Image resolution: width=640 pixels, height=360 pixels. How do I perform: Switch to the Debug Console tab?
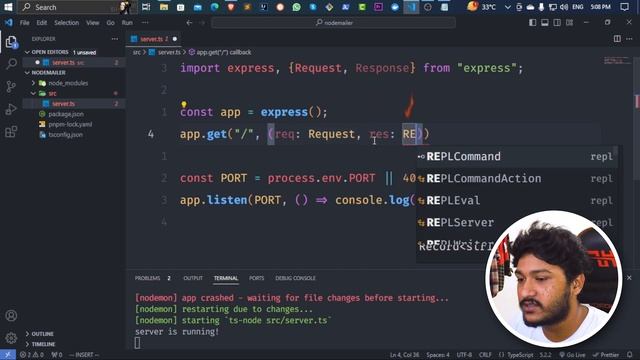point(295,278)
